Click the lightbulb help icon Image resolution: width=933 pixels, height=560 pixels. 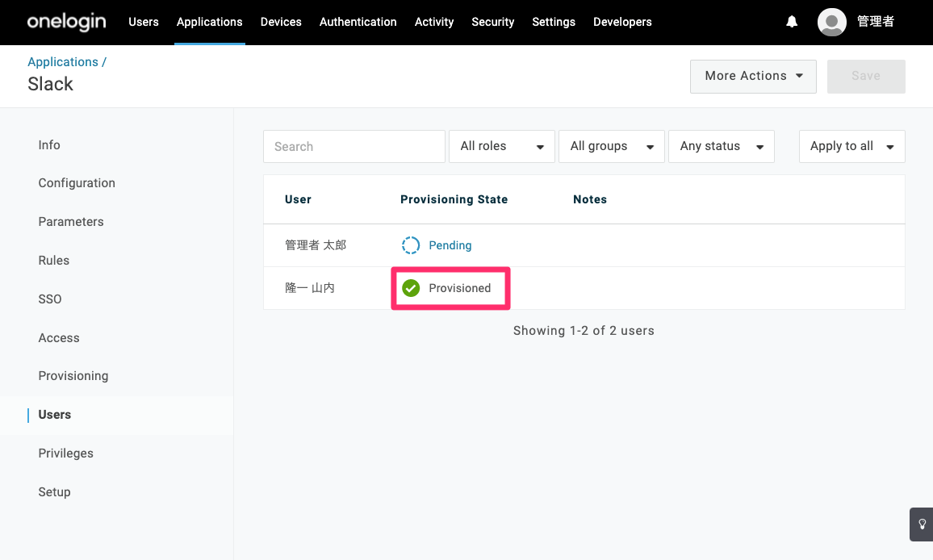pyautogui.click(x=922, y=524)
